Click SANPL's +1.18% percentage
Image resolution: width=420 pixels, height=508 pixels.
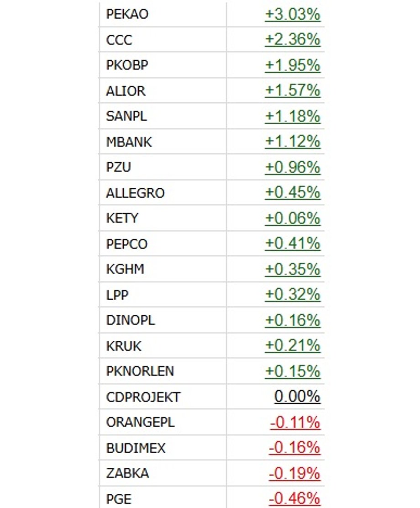[x=293, y=116]
